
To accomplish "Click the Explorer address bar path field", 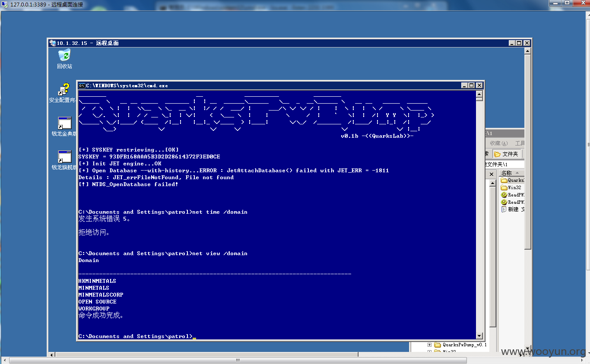I will click(504, 164).
